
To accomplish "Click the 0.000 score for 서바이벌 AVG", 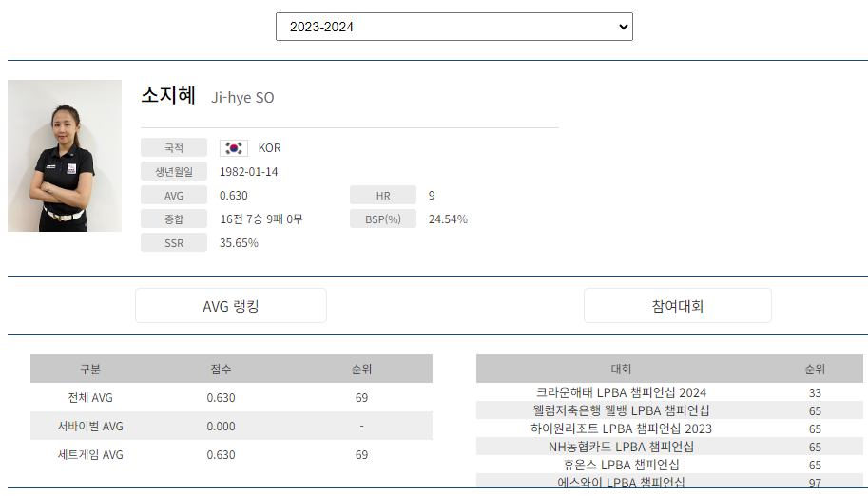I will [221, 427].
